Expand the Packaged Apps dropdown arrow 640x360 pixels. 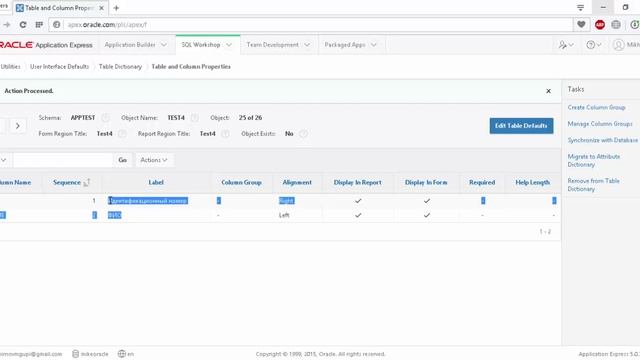click(x=373, y=45)
